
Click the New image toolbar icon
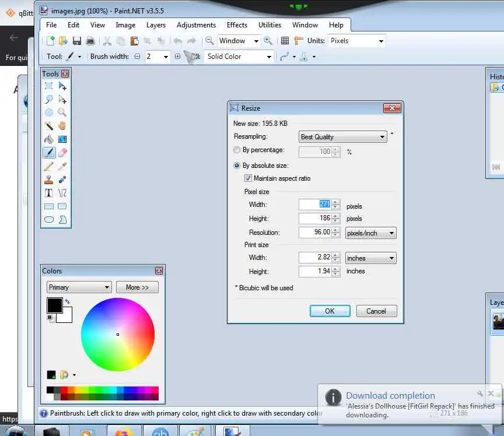[x=51, y=41]
